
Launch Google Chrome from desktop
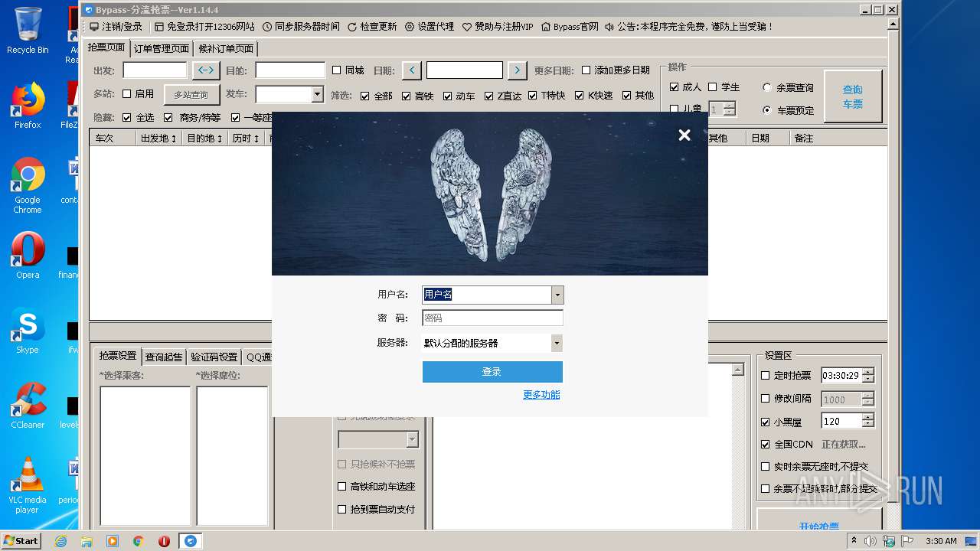[28, 186]
